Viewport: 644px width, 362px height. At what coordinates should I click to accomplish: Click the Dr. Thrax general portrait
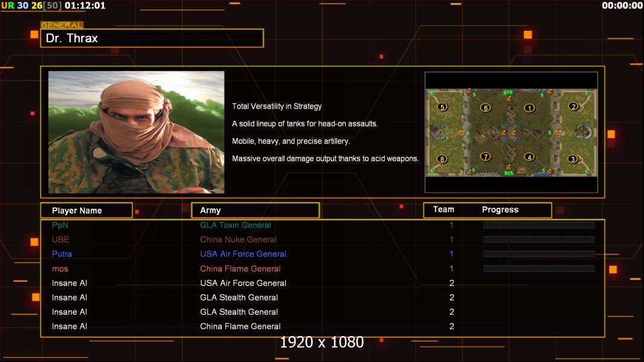pyautogui.click(x=137, y=132)
